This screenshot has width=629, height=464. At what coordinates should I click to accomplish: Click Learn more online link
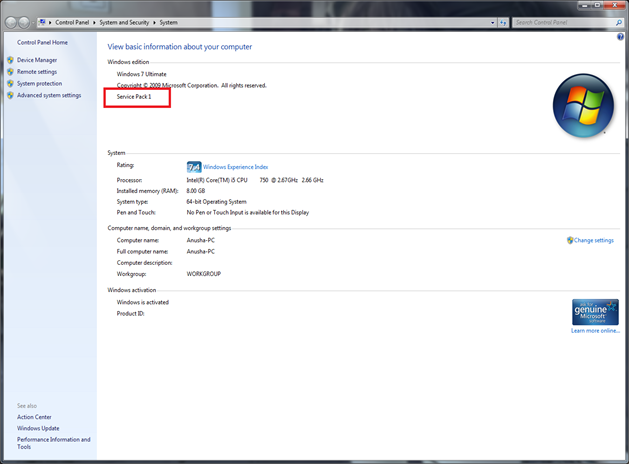(595, 331)
